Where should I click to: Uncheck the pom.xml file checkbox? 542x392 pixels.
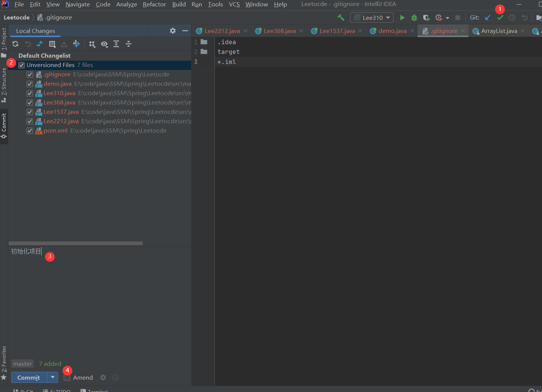click(30, 131)
